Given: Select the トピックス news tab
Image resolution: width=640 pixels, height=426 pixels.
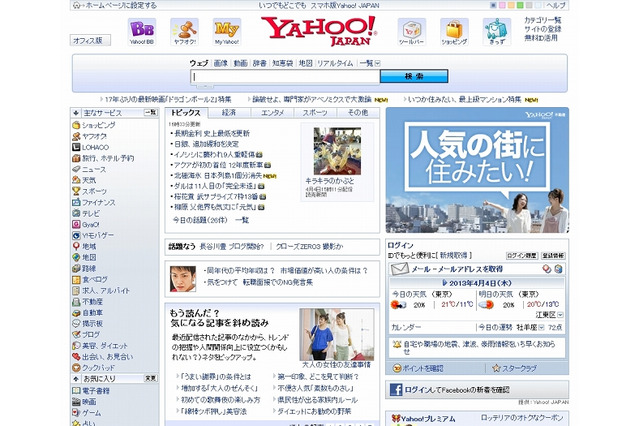Looking at the screenshot, I should 186,113.
